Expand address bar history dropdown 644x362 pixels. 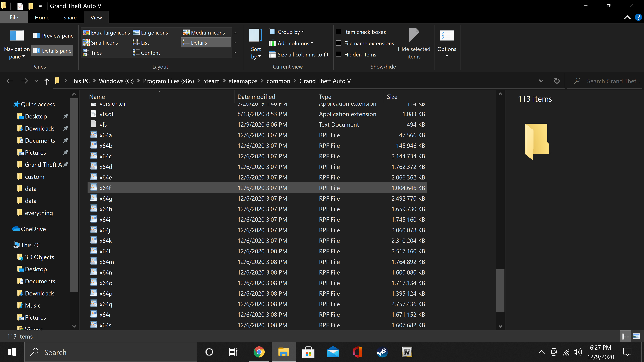tap(541, 81)
